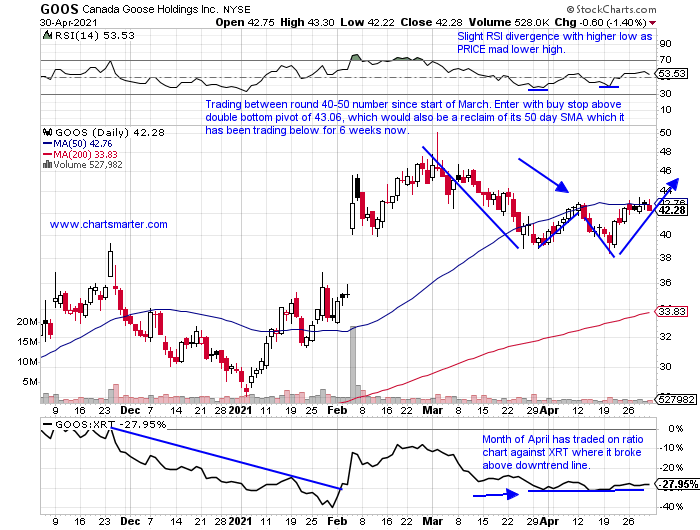The image size is (700, 530).
Task: Click the tall gray February volume spike bar
Action: [x=353, y=364]
